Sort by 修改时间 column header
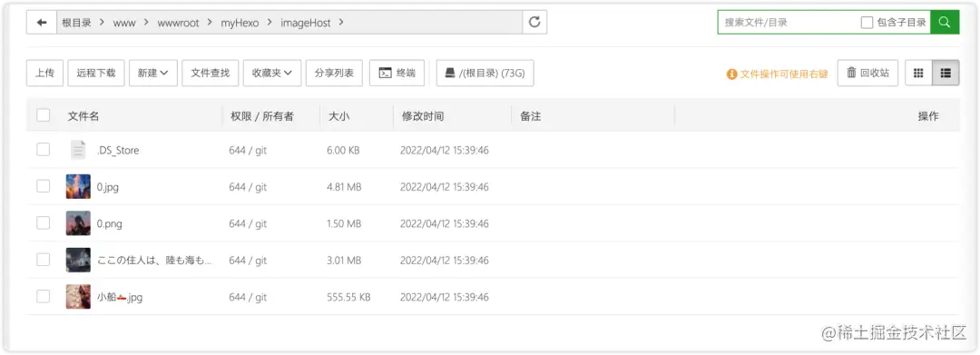 423,116
